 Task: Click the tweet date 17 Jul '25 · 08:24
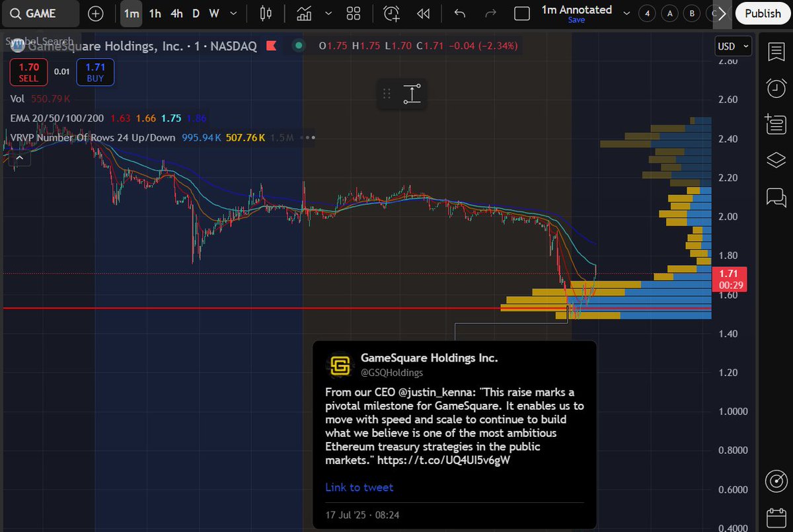pos(362,514)
